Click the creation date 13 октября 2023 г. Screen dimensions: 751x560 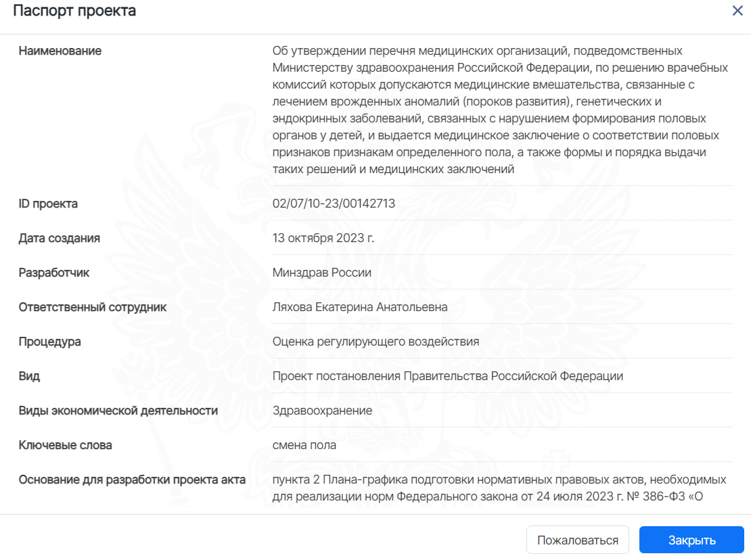click(323, 238)
